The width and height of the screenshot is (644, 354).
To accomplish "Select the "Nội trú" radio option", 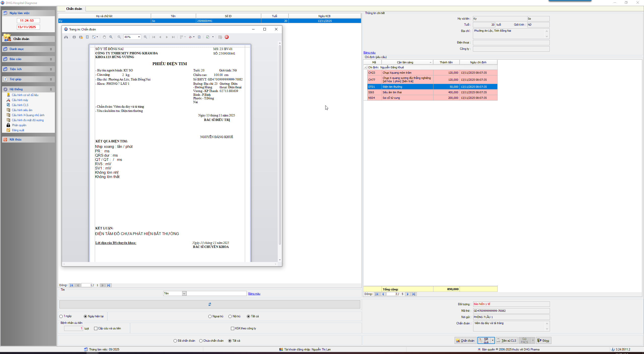I will pyautogui.click(x=230, y=316).
